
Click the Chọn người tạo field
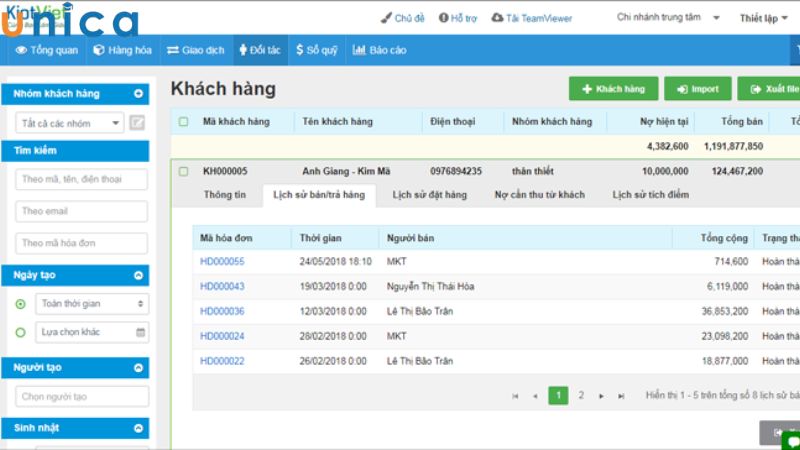[82, 396]
